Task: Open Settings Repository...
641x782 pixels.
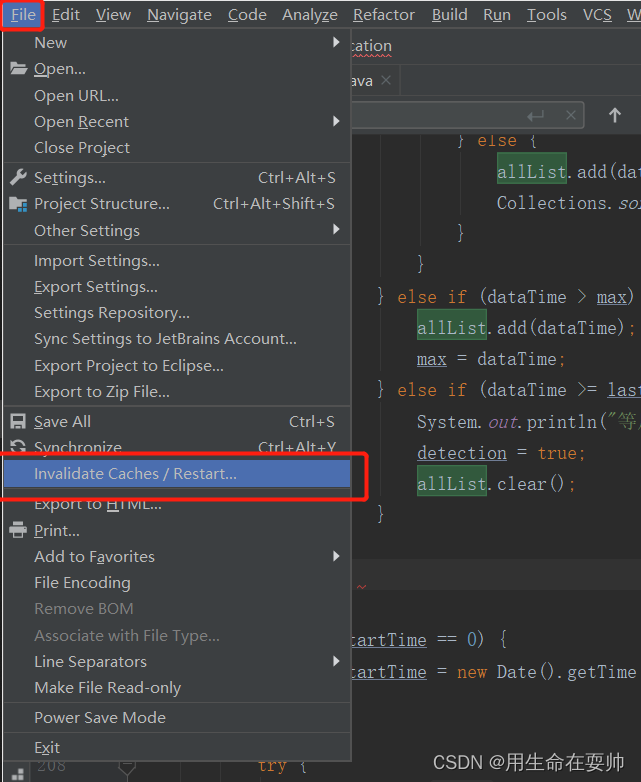Action: click(177, 313)
